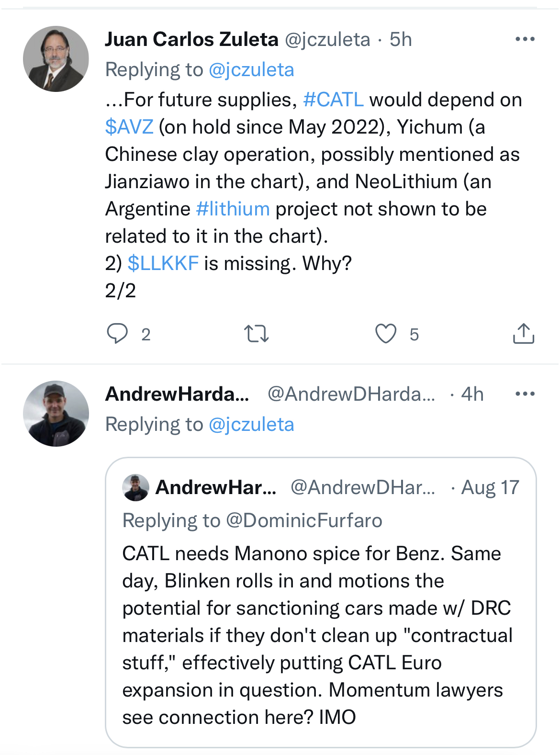This screenshot has height=755, width=560.
Task: Open Juan Carlos Zuleta's profile picture
Action: (56, 59)
